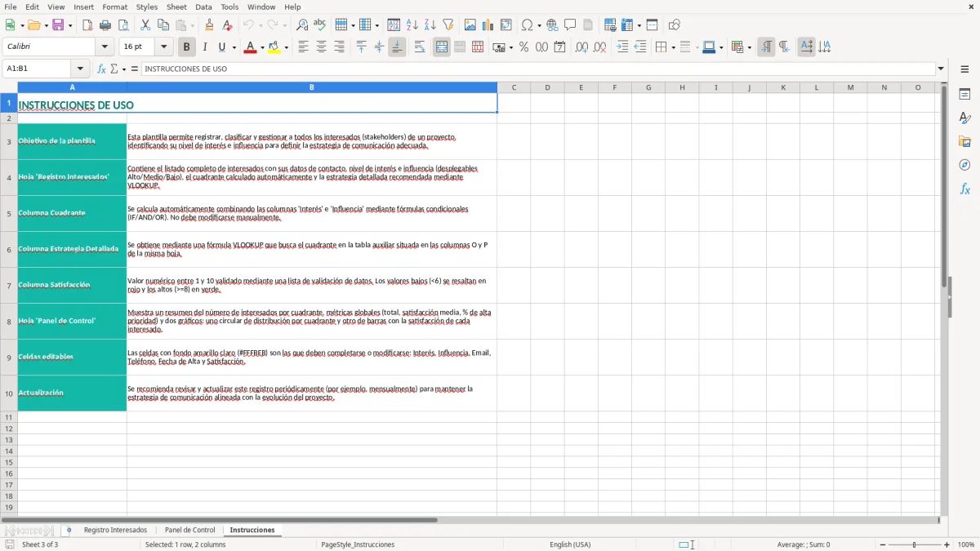Align cell text left
Image resolution: width=980 pixels, height=551 pixels.
click(303, 47)
